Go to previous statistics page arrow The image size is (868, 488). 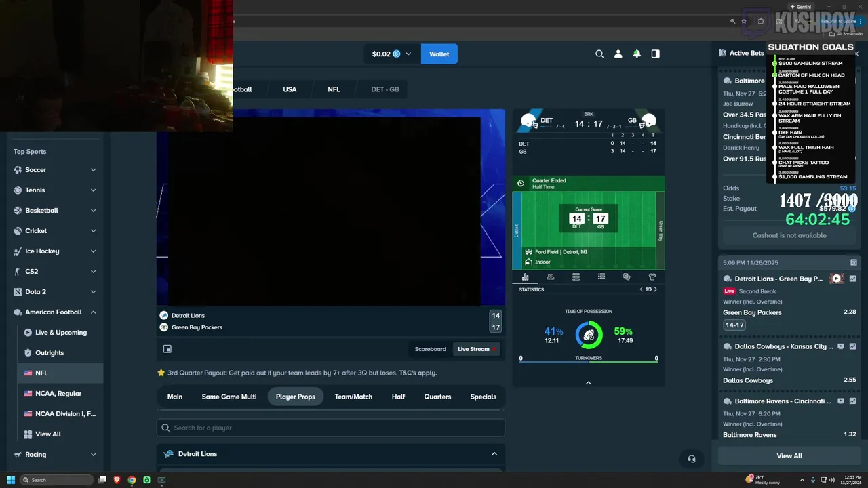642,289
